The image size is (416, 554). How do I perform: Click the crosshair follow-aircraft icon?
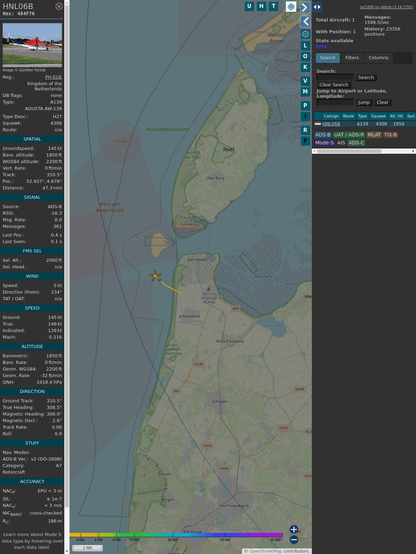305,34
